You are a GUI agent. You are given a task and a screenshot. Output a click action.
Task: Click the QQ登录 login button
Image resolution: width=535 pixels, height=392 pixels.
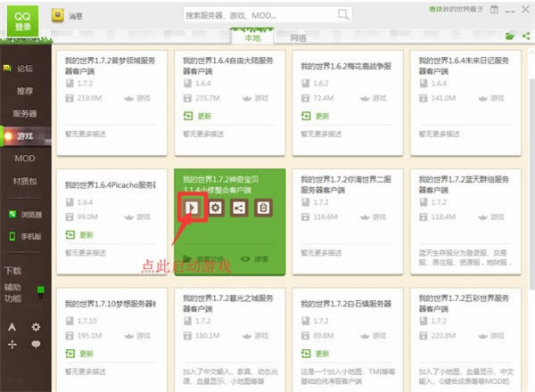(x=22, y=21)
